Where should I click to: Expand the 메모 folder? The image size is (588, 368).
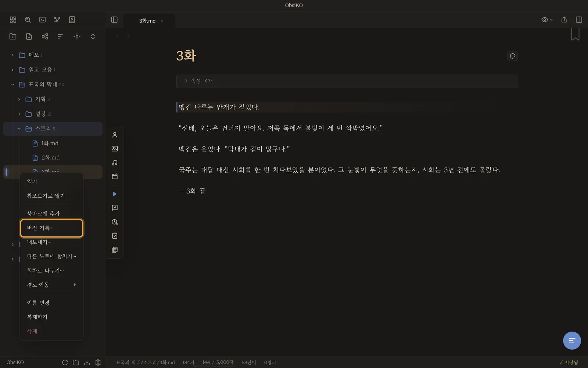click(x=53, y=55)
